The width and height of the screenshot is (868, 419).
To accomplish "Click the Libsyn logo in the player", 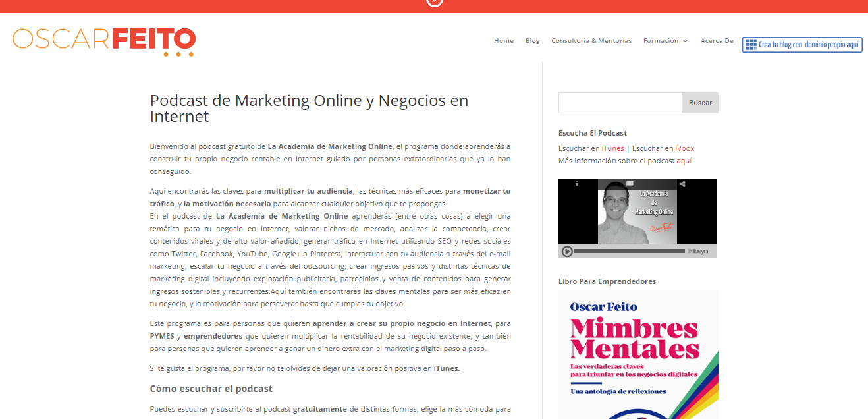I will (699, 251).
